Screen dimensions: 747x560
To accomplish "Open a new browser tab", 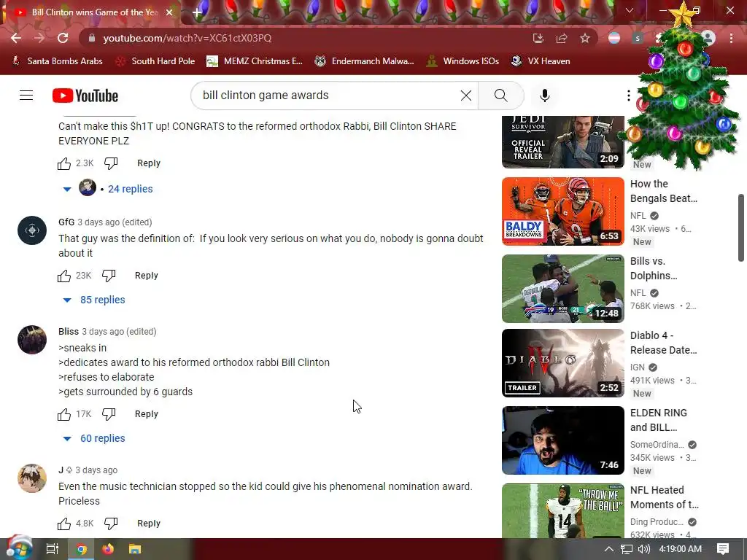I will point(197,12).
